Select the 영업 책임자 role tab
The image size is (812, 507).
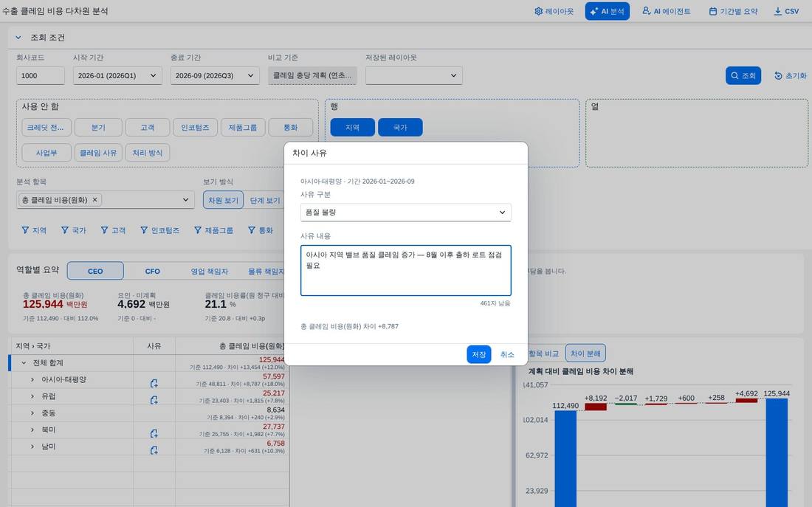(x=209, y=271)
